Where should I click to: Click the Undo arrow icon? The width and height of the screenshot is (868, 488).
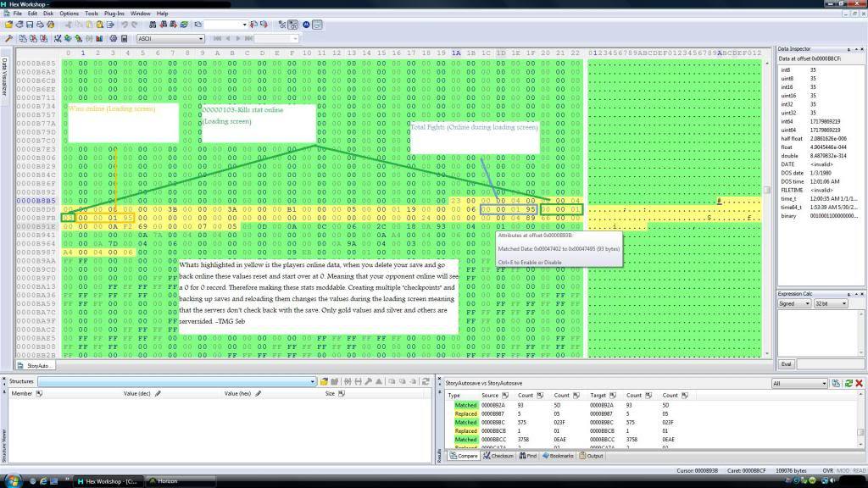coord(124,25)
